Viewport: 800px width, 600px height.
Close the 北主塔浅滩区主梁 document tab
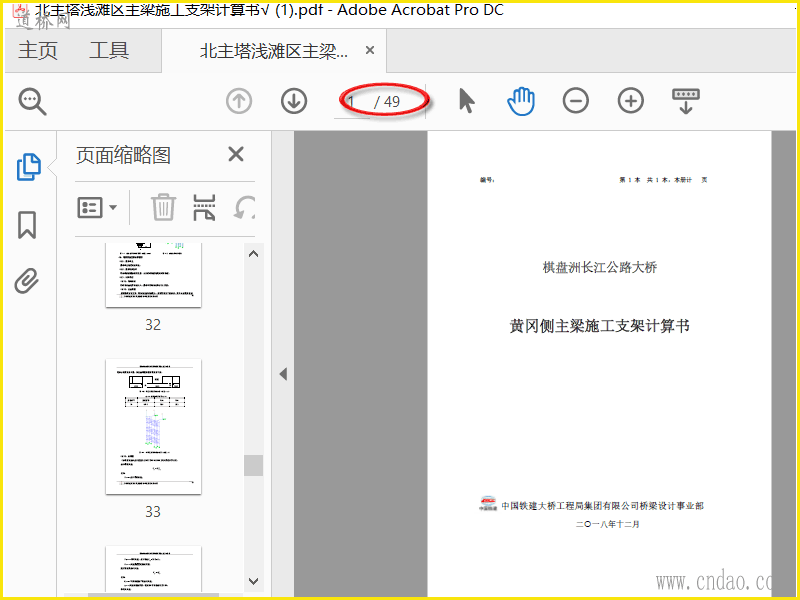click(x=370, y=50)
